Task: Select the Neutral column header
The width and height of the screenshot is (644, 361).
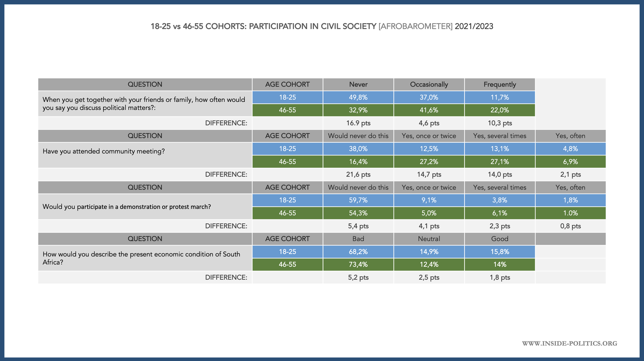Action: point(429,239)
